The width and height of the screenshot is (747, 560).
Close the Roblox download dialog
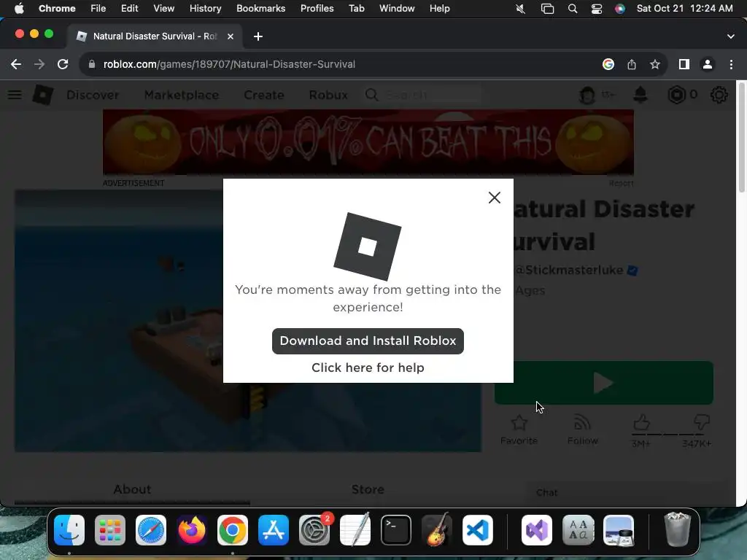[495, 198]
